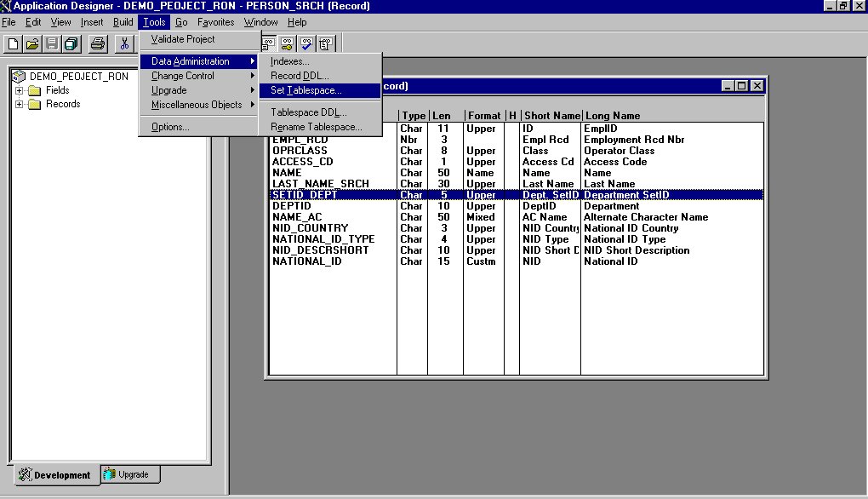The width and height of the screenshot is (868, 499).
Task: Select Tablespace DDL... menu item
Action: click(x=320, y=112)
